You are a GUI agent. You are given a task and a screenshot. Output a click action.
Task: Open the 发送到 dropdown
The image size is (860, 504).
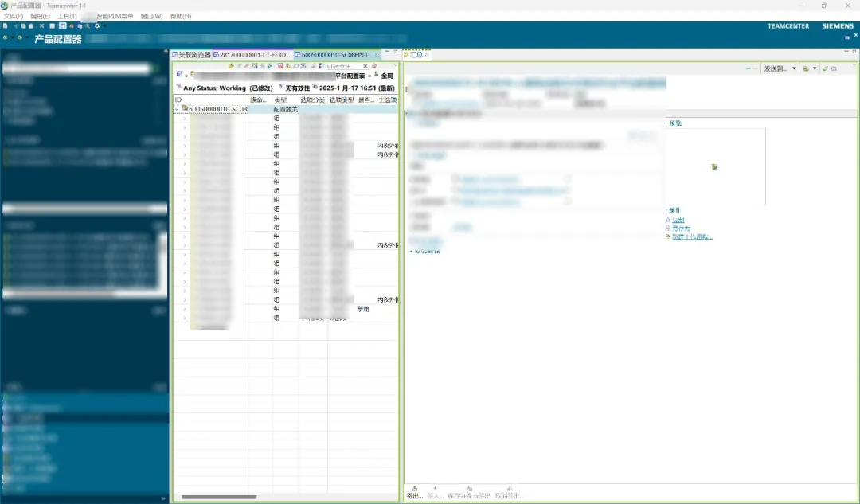pos(780,68)
